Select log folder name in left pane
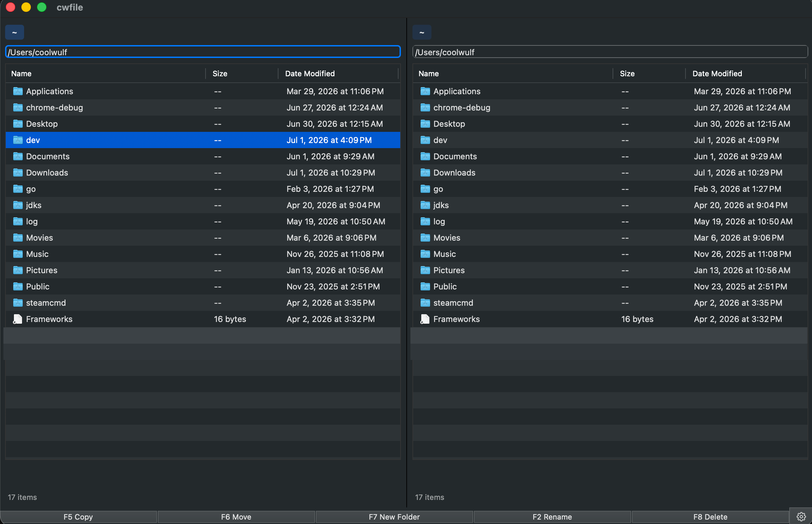Image resolution: width=812 pixels, height=524 pixels. pyautogui.click(x=32, y=222)
